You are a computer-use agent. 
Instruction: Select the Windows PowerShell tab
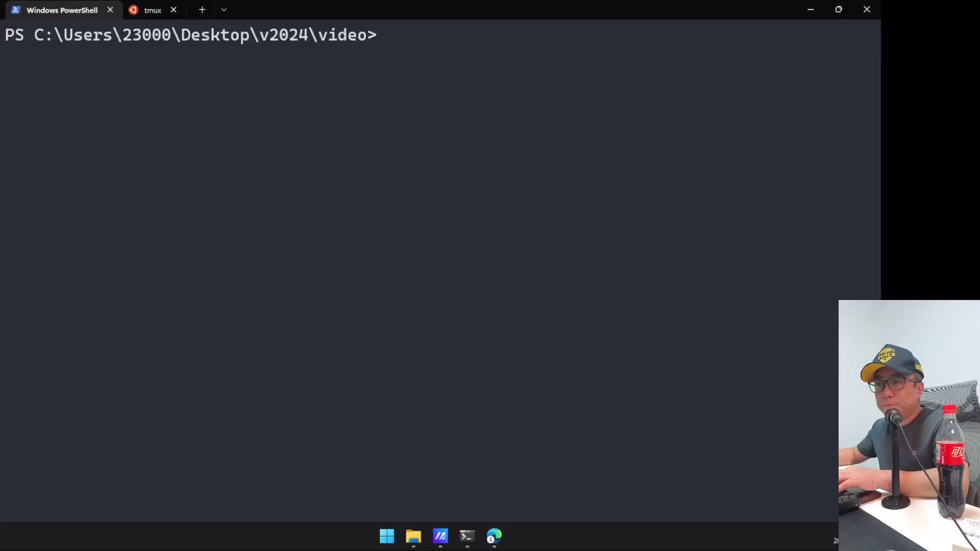click(x=61, y=10)
